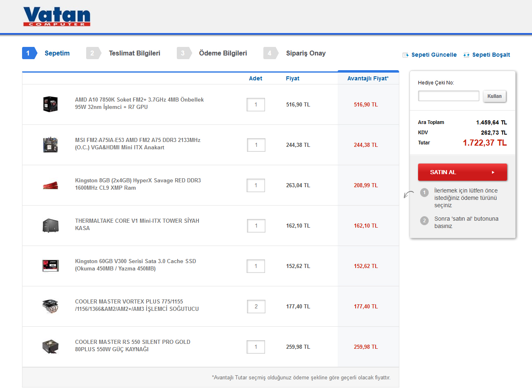Viewport: 532px width, 392px height.
Task: Click the Adet column header
Action: tap(256, 78)
